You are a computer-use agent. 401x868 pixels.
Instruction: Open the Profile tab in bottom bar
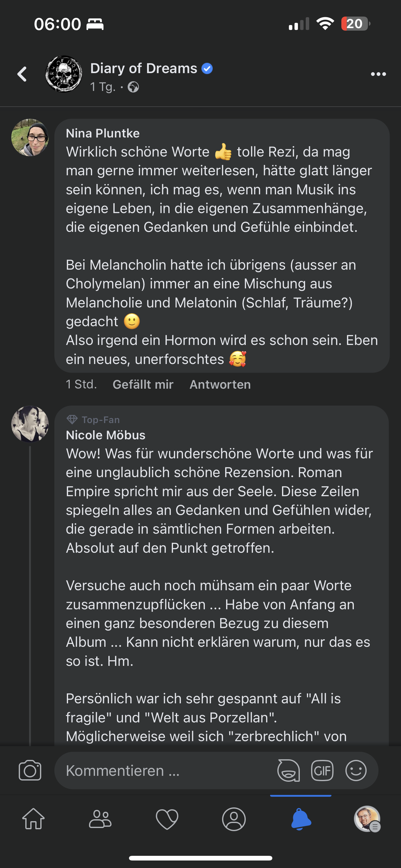pos(234,819)
